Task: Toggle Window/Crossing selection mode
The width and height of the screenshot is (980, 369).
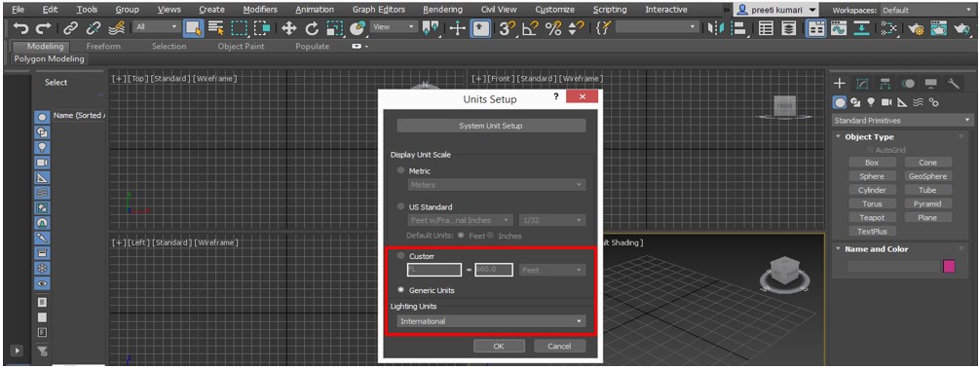Action: click(262, 27)
